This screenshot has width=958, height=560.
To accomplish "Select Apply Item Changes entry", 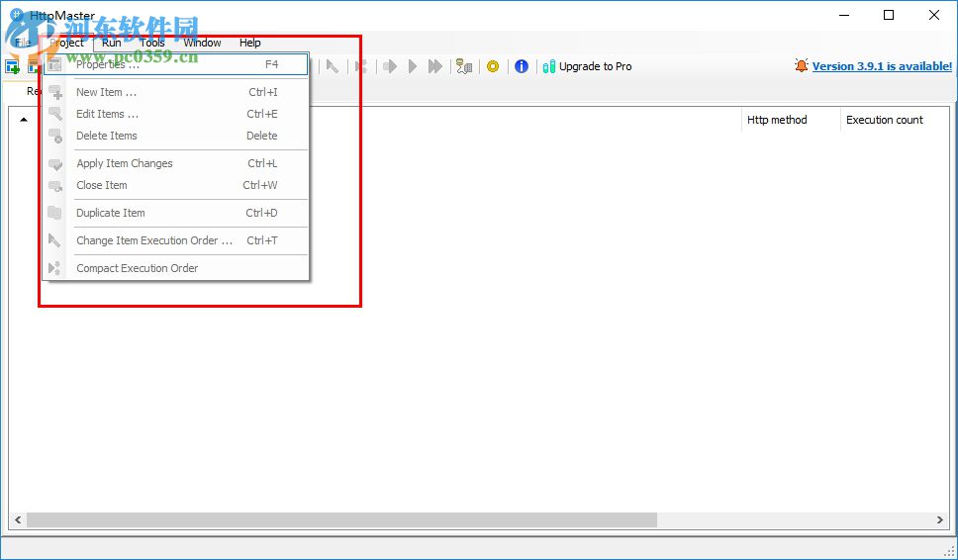I will (x=175, y=163).
